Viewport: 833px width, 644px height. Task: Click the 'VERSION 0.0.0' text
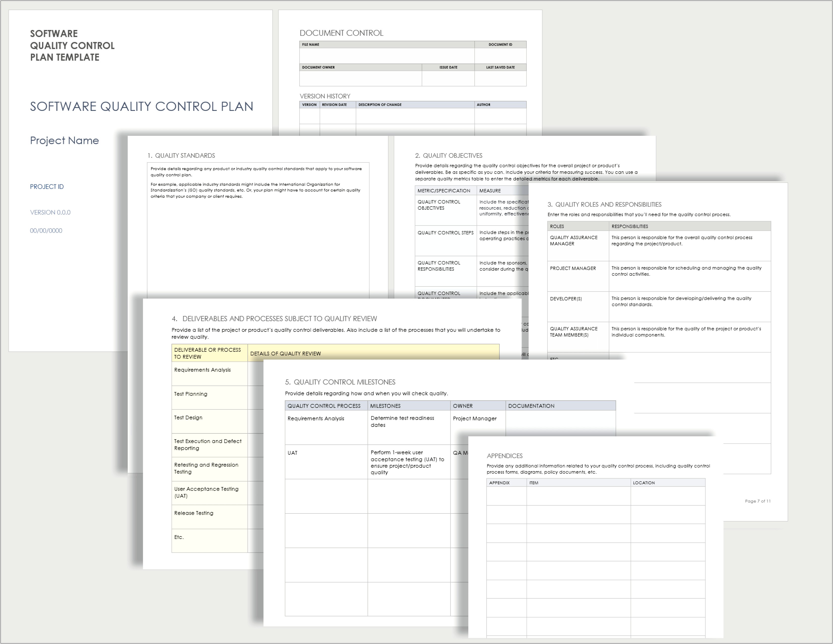tap(50, 212)
